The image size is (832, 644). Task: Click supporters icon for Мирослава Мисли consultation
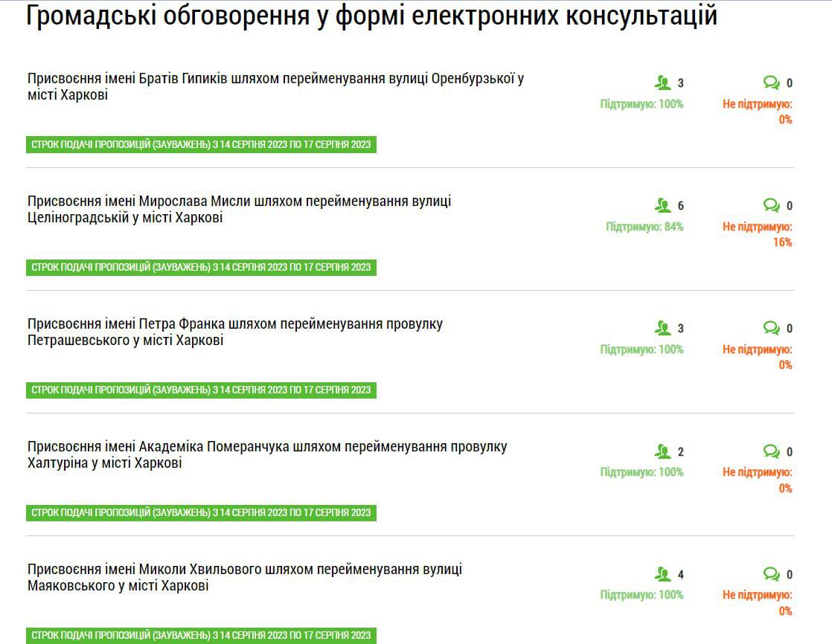click(662, 205)
